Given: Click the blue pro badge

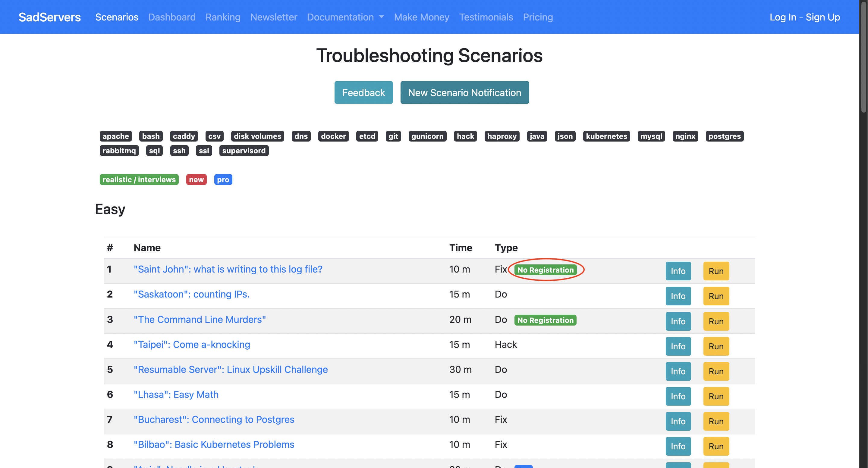Looking at the screenshot, I should (223, 180).
